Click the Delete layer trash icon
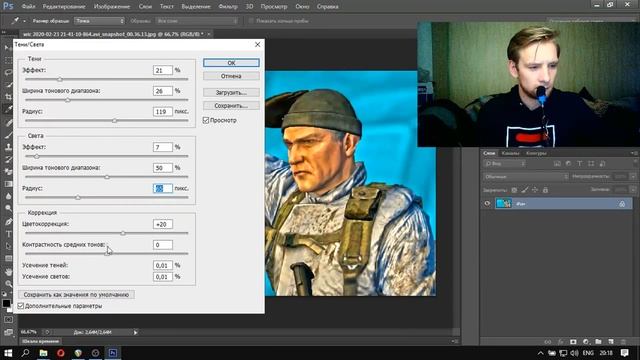The image size is (640, 360). point(623,342)
